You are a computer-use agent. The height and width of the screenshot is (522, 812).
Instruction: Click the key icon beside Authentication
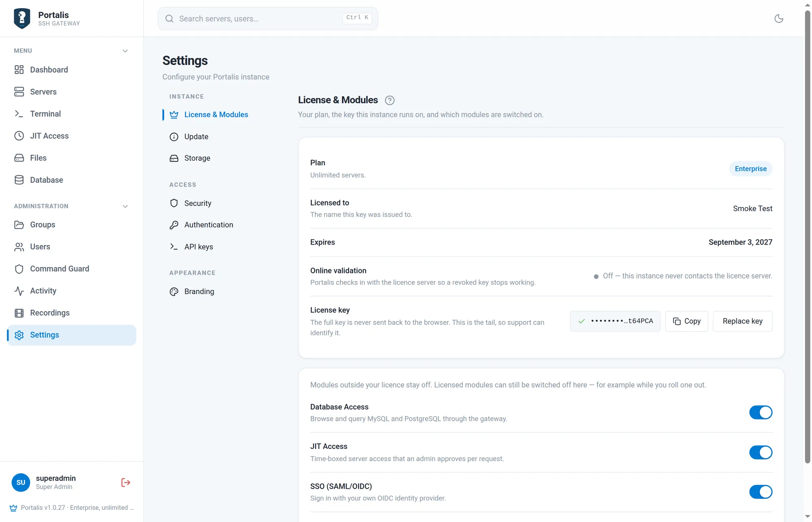pos(174,225)
